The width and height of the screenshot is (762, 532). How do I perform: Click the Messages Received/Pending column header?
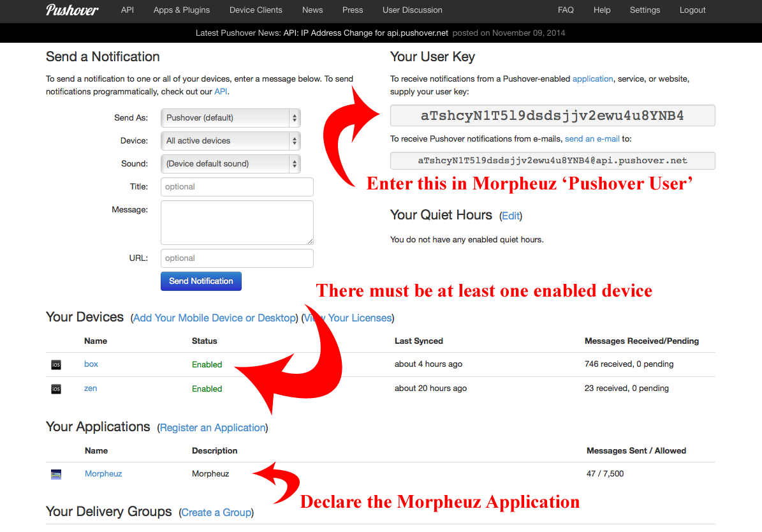[x=641, y=341]
